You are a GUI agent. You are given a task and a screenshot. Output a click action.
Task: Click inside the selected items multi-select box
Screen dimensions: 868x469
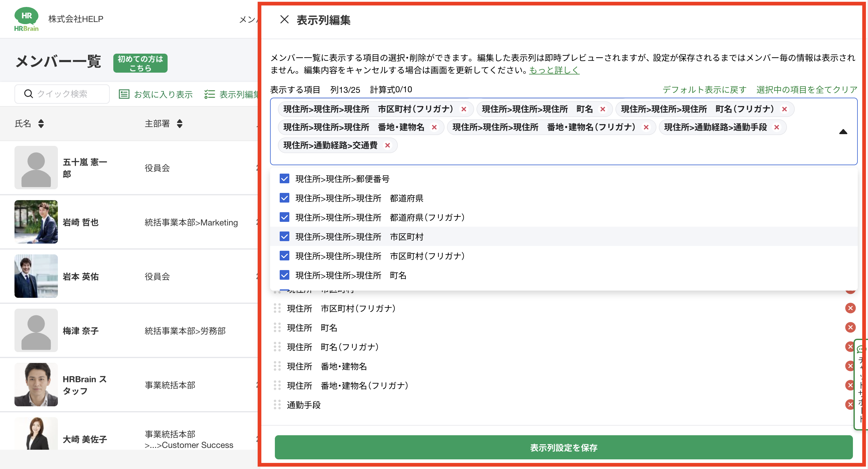click(563, 131)
